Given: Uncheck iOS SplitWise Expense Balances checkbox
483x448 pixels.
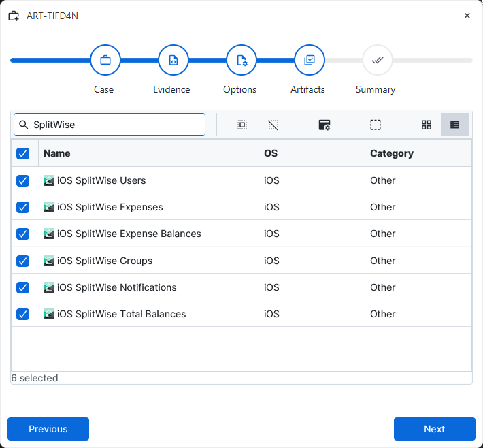Looking at the screenshot, I should (x=23, y=234).
